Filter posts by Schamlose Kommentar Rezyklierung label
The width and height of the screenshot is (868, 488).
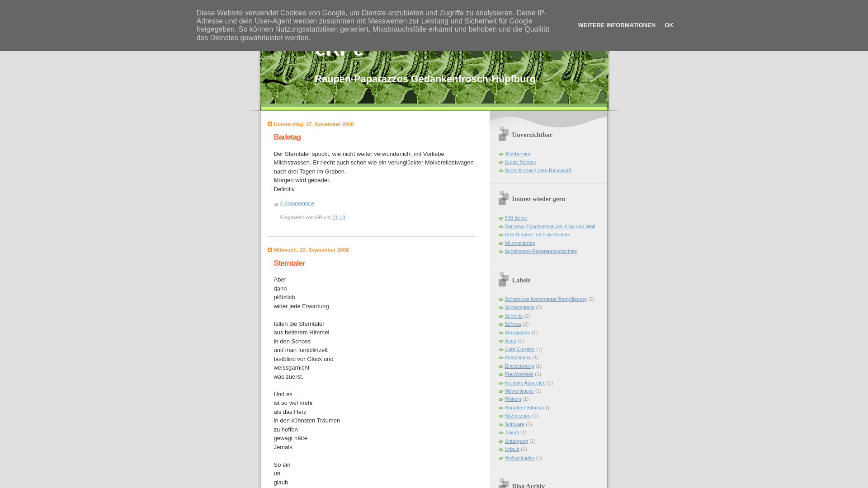[x=545, y=300]
